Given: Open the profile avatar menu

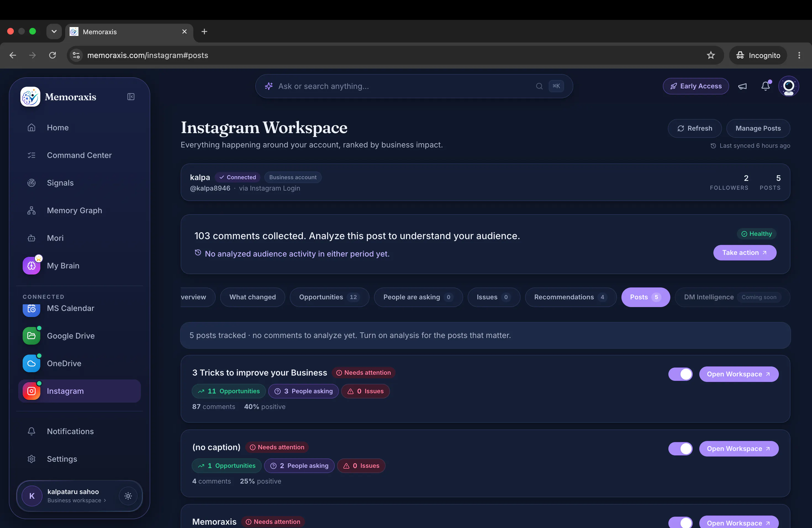Looking at the screenshot, I should point(789,86).
